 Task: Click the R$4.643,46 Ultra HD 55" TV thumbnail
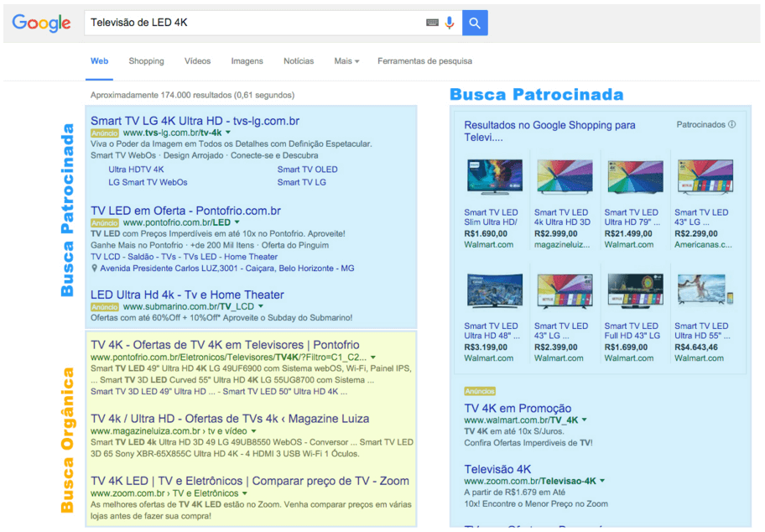705,291
